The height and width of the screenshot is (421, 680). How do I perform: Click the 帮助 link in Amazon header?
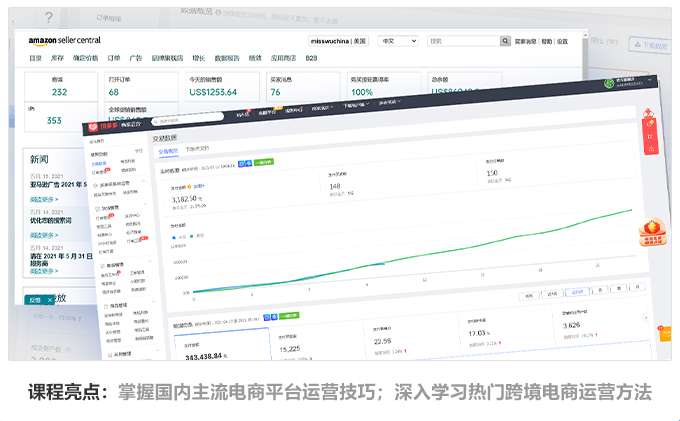(546, 41)
